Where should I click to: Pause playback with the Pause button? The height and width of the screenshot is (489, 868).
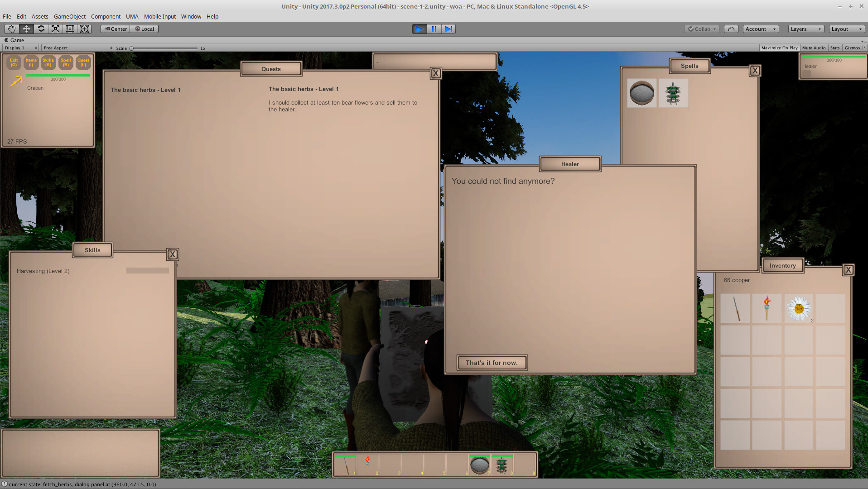[x=434, y=29]
